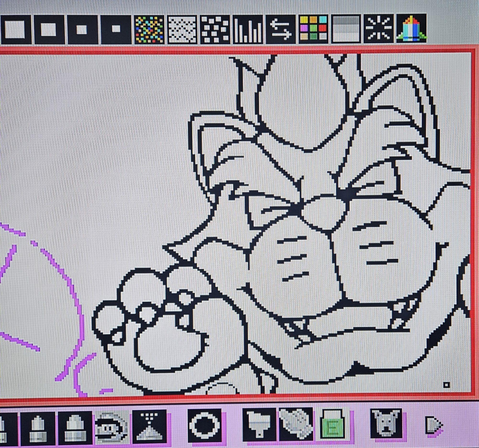Select the left-right arrows wipe effect
This screenshot has width=479, height=448.
point(280,29)
